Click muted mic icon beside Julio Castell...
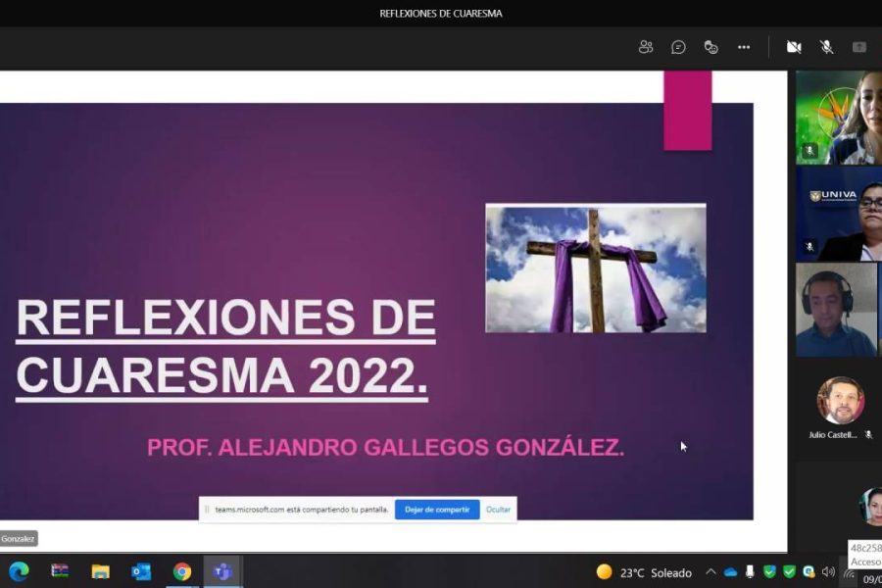 tap(869, 434)
